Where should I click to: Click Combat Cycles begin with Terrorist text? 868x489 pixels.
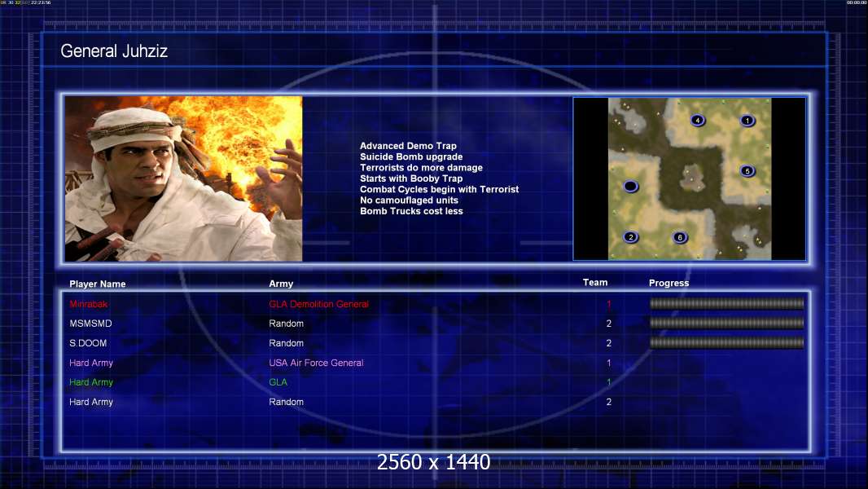(x=440, y=189)
